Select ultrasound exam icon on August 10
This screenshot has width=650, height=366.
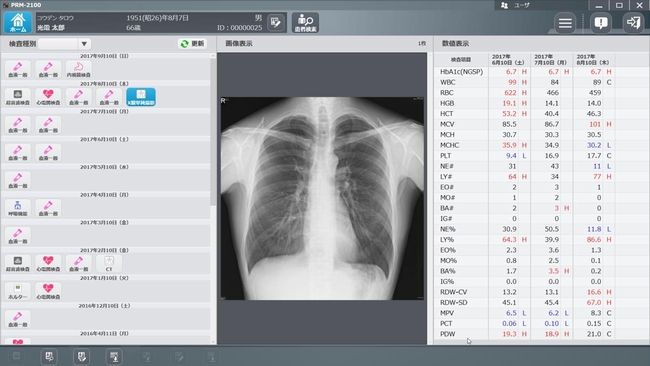(17, 97)
